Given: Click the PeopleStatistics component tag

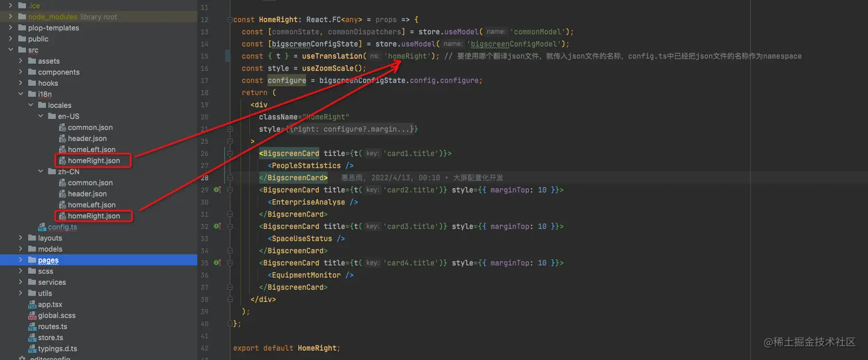Looking at the screenshot, I should 311,166.
